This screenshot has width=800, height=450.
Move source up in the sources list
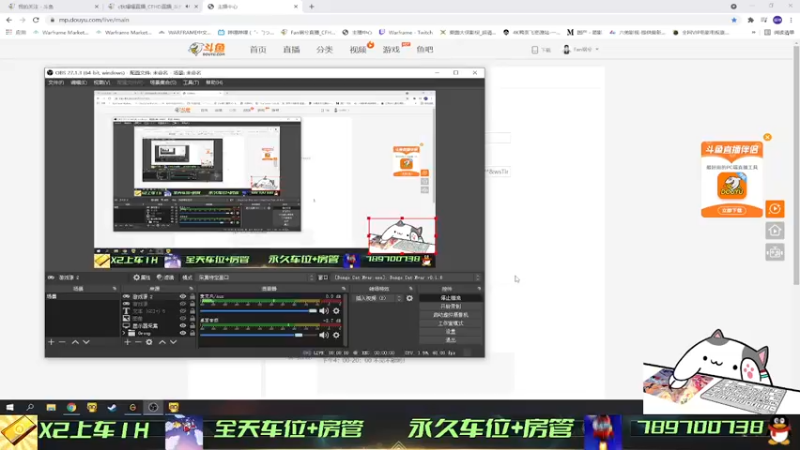pos(162,342)
